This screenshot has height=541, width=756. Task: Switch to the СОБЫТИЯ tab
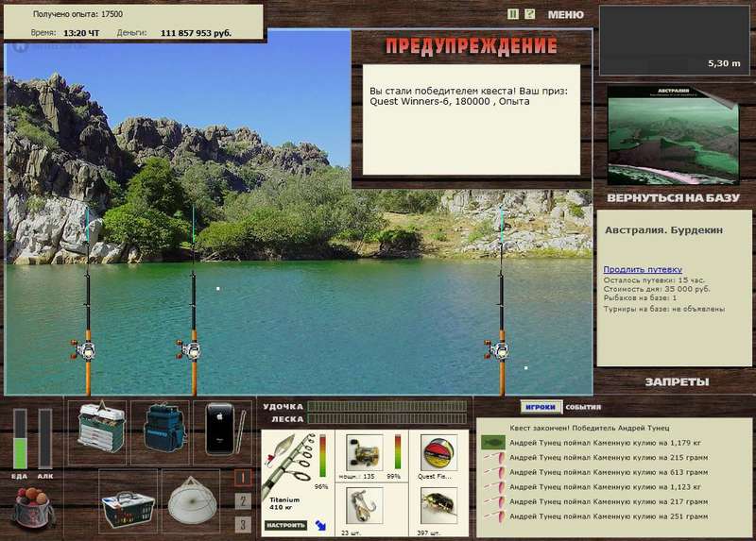(583, 407)
